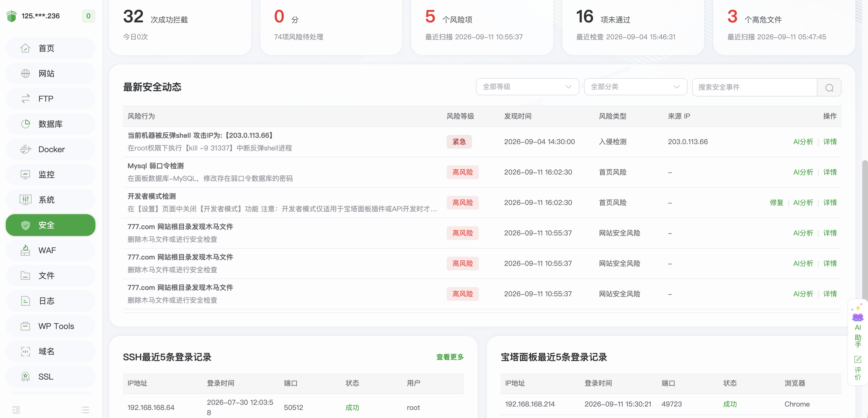Click the WAF firewall icon
This screenshot has height=418, width=868.
tap(25, 250)
